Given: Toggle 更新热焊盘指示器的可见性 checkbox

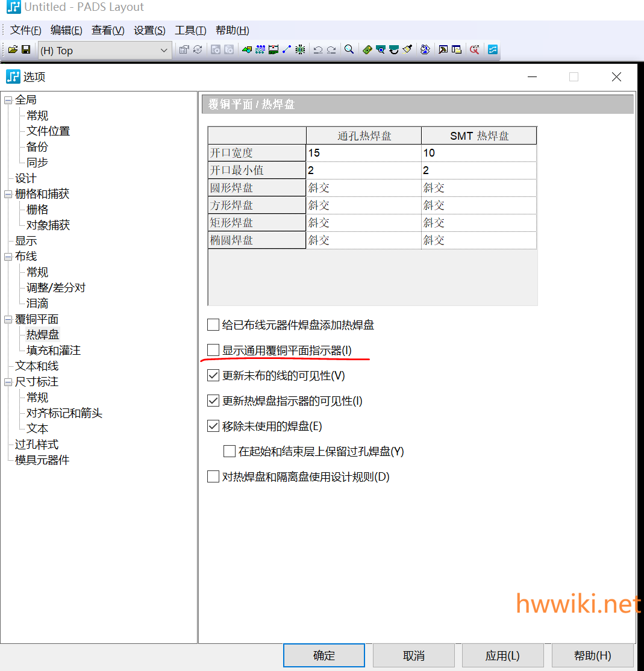Looking at the screenshot, I should coord(213,401).
